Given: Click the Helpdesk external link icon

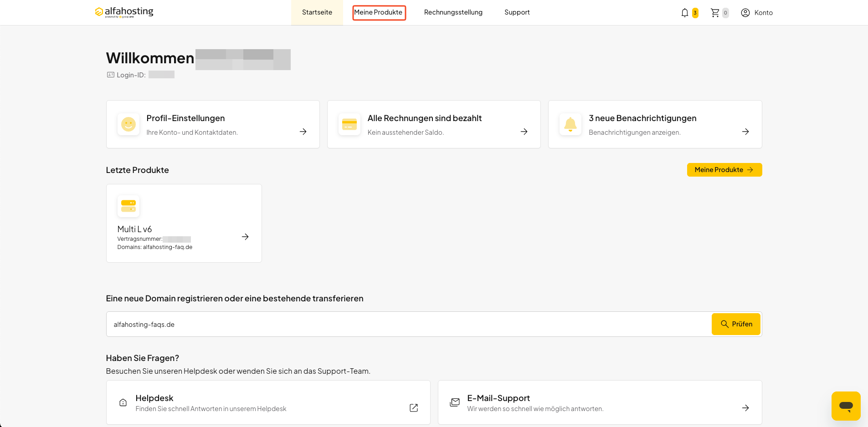Looking at the screenshot, I should (x=414, y=408).
